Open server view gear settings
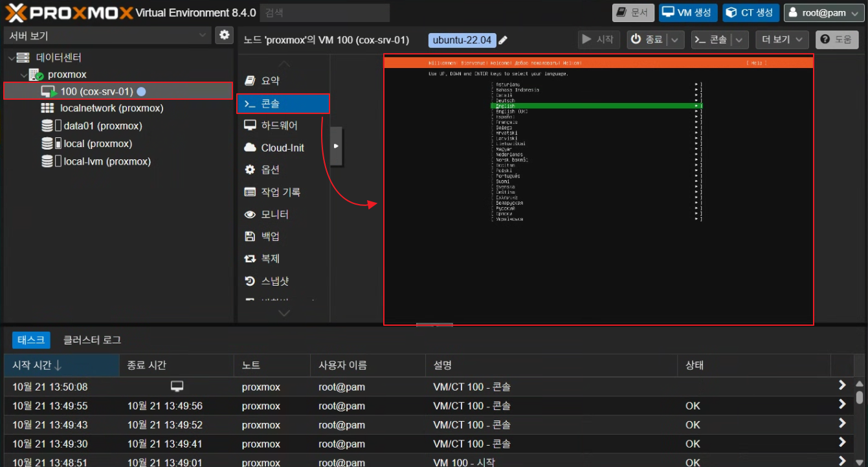This screenshot has height=467, width=868. (x=224, y=35)
